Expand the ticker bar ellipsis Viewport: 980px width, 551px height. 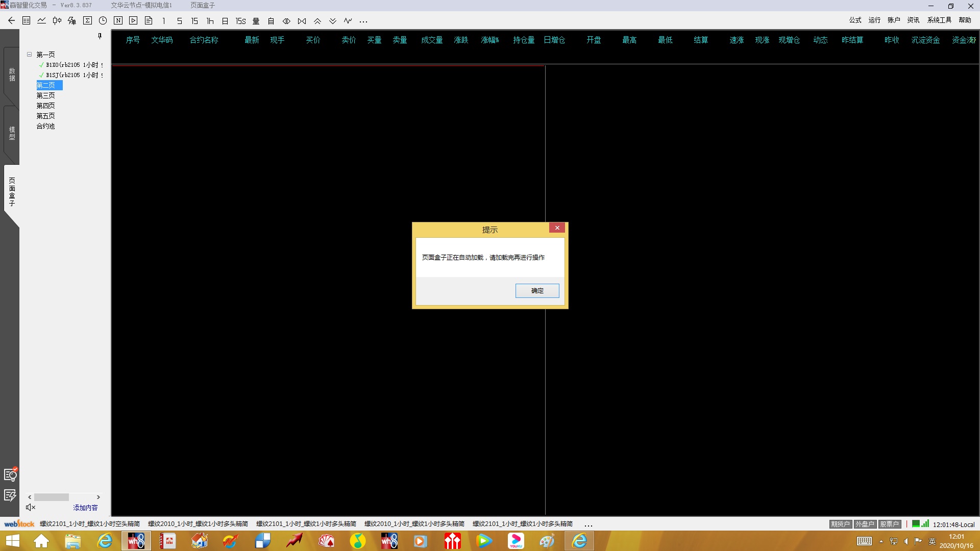pyautogui.click(x=588, y=524)
